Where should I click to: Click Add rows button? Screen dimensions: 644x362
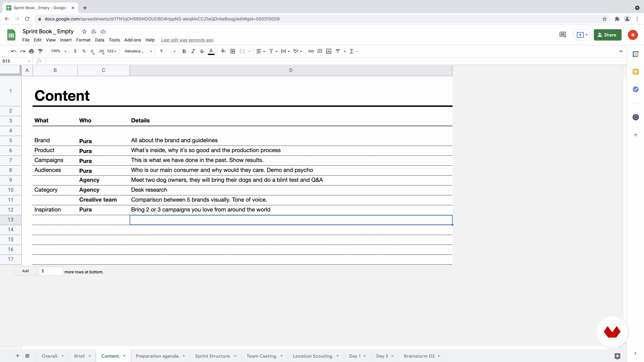tap(25, 271)
